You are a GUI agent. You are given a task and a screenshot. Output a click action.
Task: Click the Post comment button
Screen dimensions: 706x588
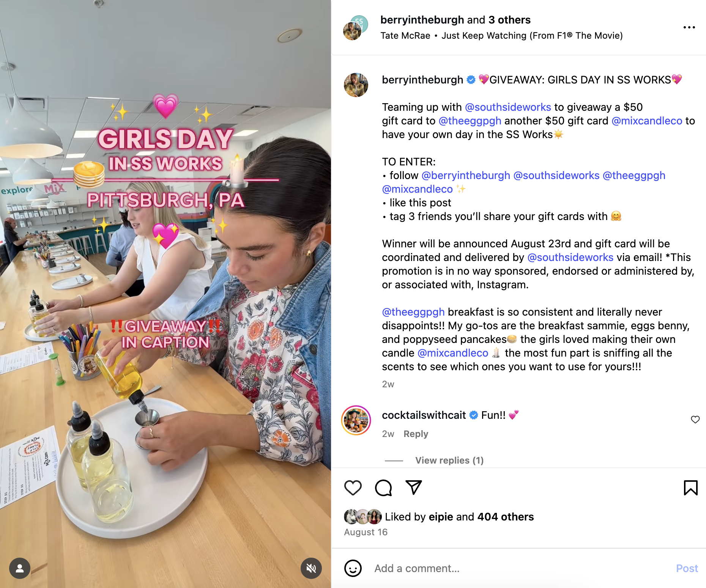click(x=687, y=568)
